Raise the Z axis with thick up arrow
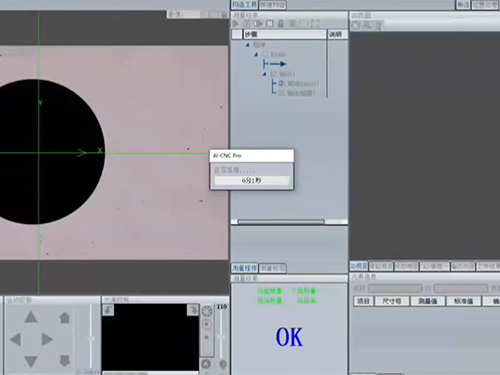Image resolution: width=500 pixels, height=375 pixels. tap(64, 318)
